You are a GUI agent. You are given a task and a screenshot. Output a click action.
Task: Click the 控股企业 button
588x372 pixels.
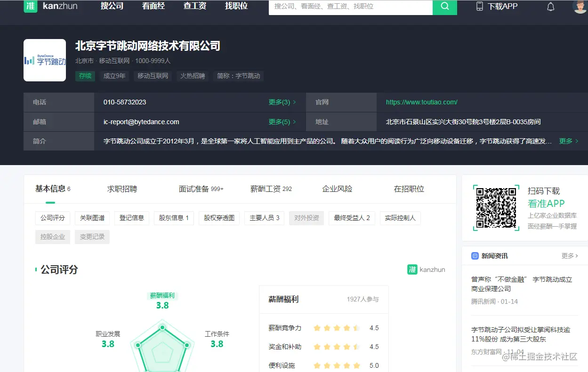click(53, 237)
